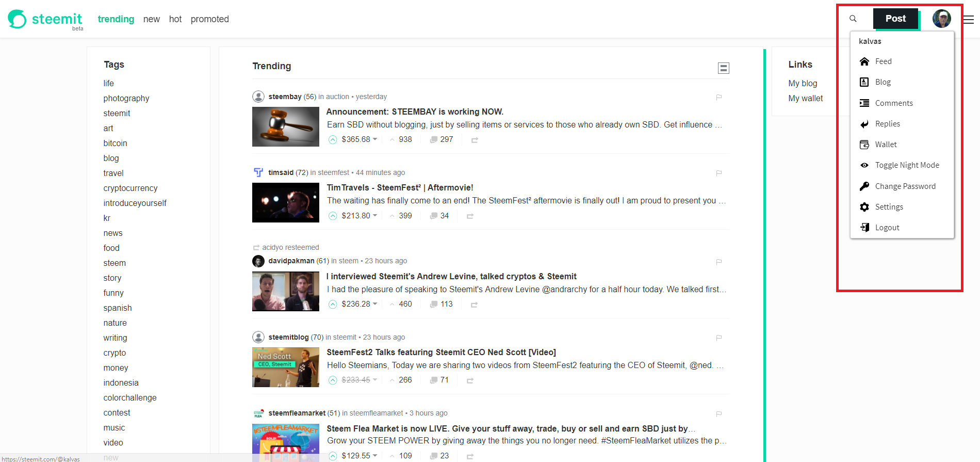This screenshot has height=462, width=980.
Task: Open the gavel thumbnail of STEEMBAY post
Action: [286, 126]
